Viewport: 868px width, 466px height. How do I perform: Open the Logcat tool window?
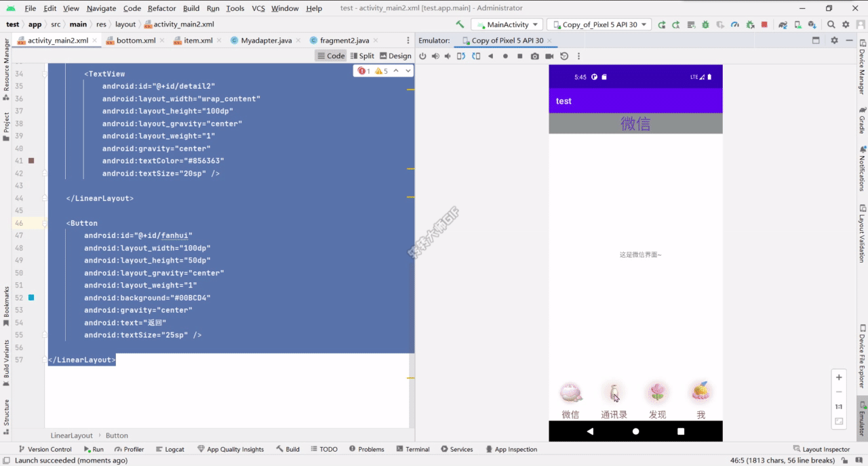[x=175, y=448]
